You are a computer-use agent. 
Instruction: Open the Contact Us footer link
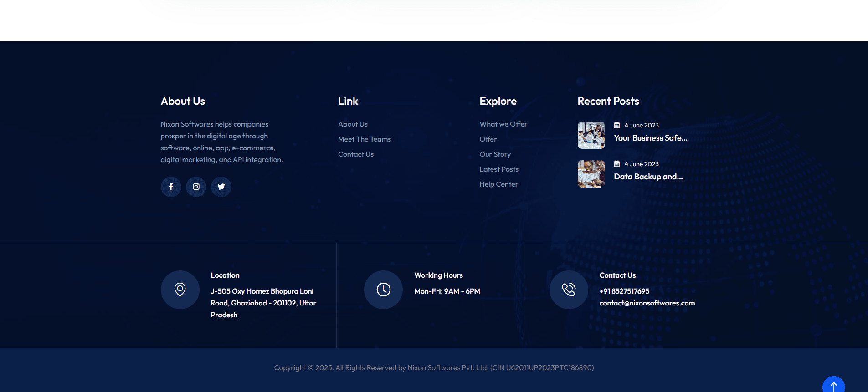[356, 154]
